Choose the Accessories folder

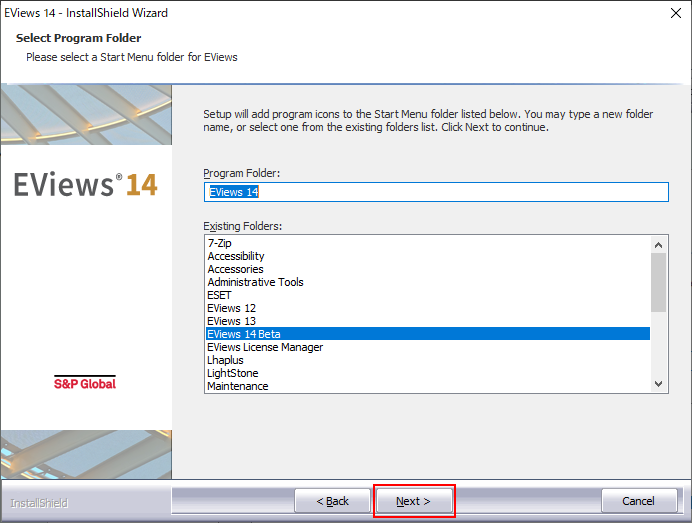428,269
